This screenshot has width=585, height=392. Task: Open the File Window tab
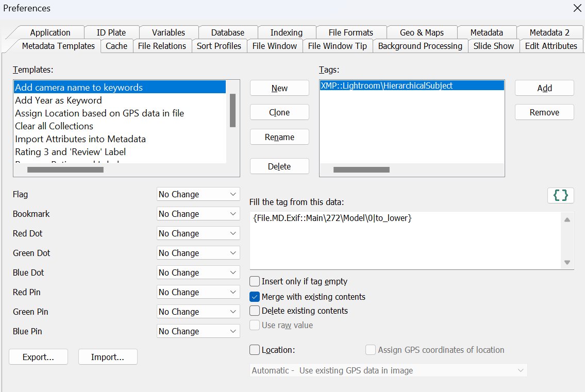coord(275,46)
